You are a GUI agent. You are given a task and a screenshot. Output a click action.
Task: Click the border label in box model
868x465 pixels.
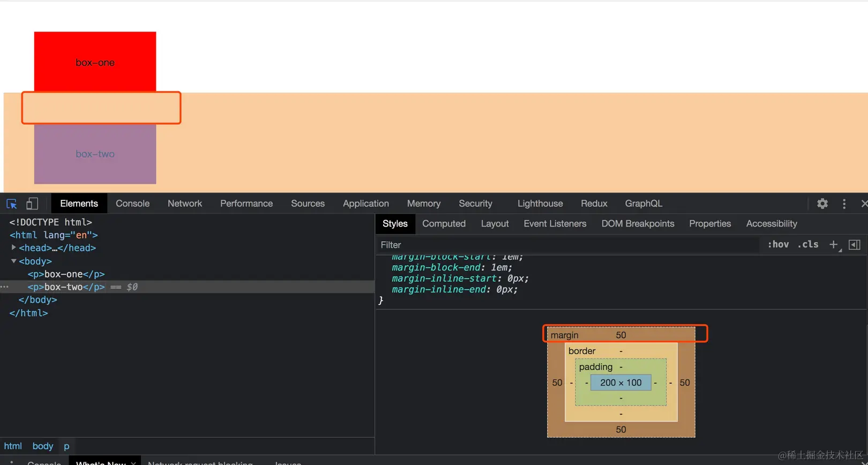582,351
